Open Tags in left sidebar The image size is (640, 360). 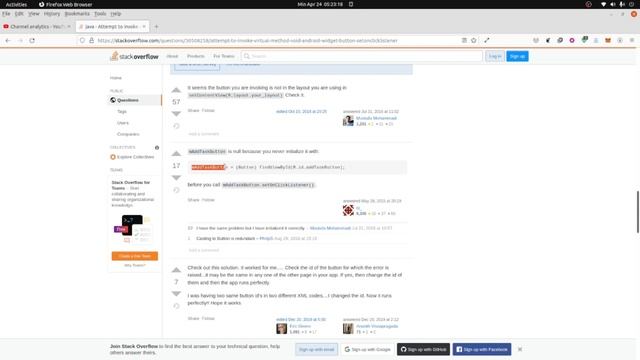pyautogui.click(x=122, y=111)
